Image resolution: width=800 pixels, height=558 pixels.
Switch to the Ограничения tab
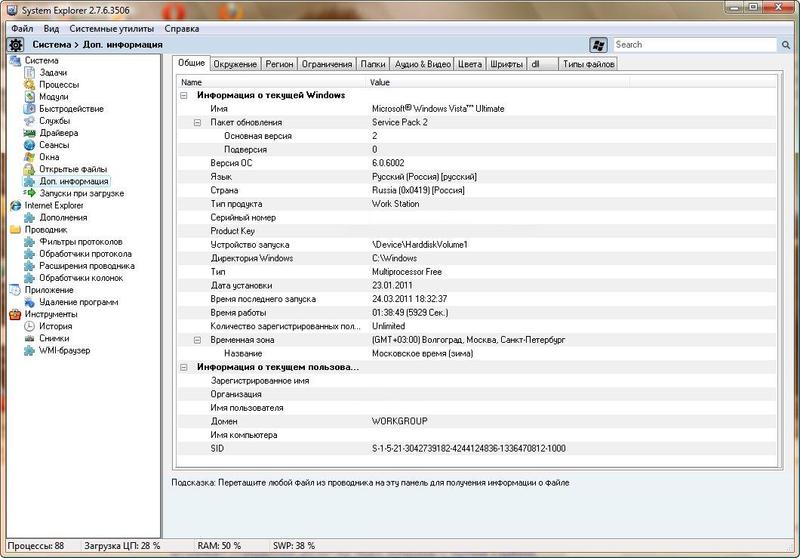(x=327, y=64)
